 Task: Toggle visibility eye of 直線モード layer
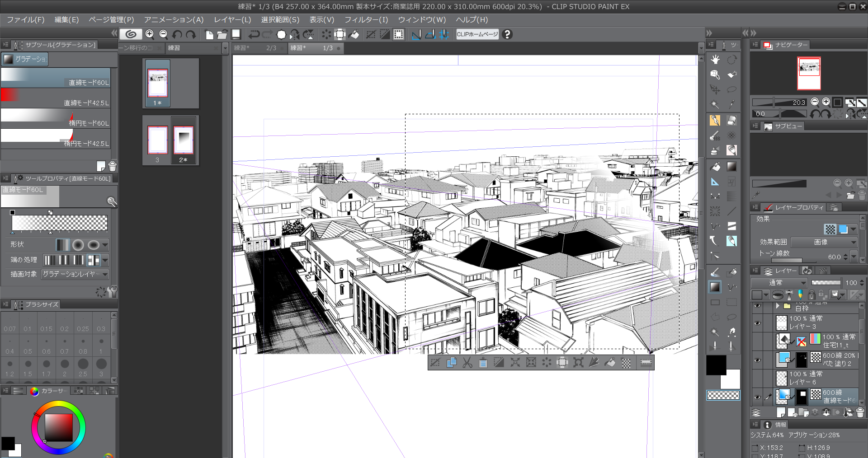coord(757,397)
